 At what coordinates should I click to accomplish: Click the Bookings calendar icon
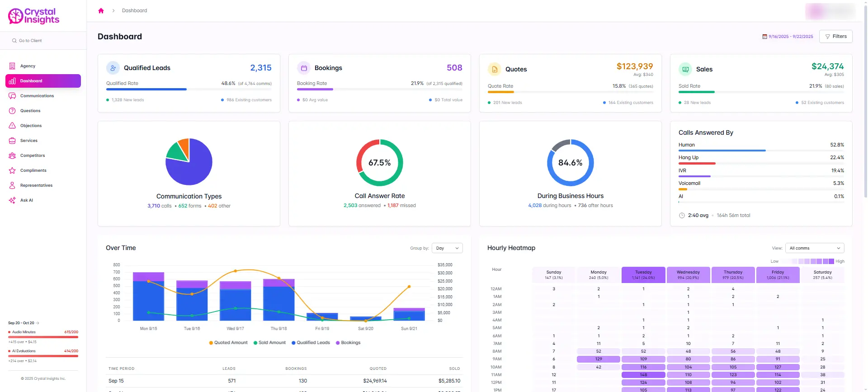(x=304, y=68)
